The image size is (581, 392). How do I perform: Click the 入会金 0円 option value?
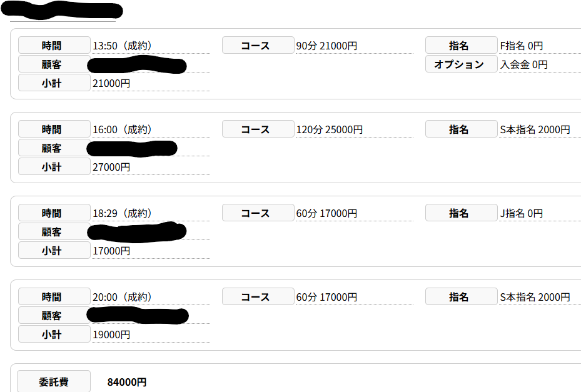click(523, 64)
